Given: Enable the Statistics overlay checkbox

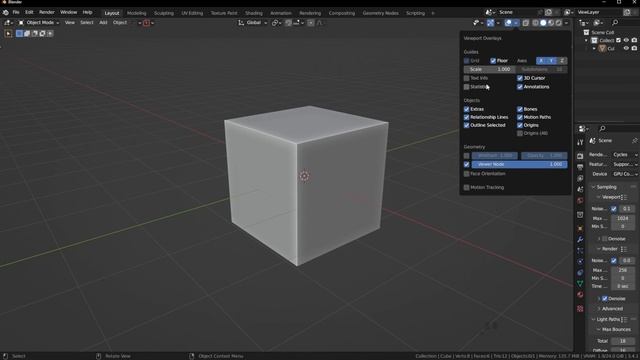Looking at the screenshot, I should (x=467, y=87).
